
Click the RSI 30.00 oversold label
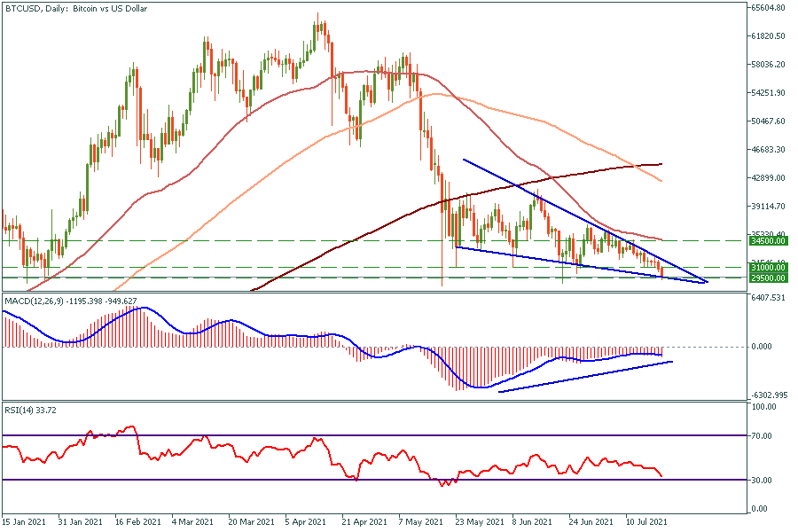coord(762,480)
